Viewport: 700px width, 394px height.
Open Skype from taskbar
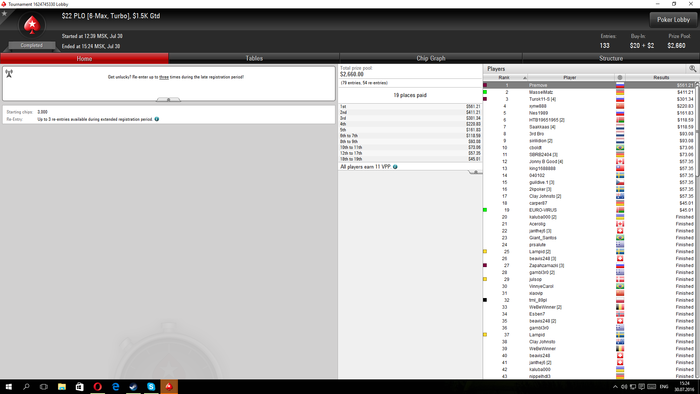151,386
